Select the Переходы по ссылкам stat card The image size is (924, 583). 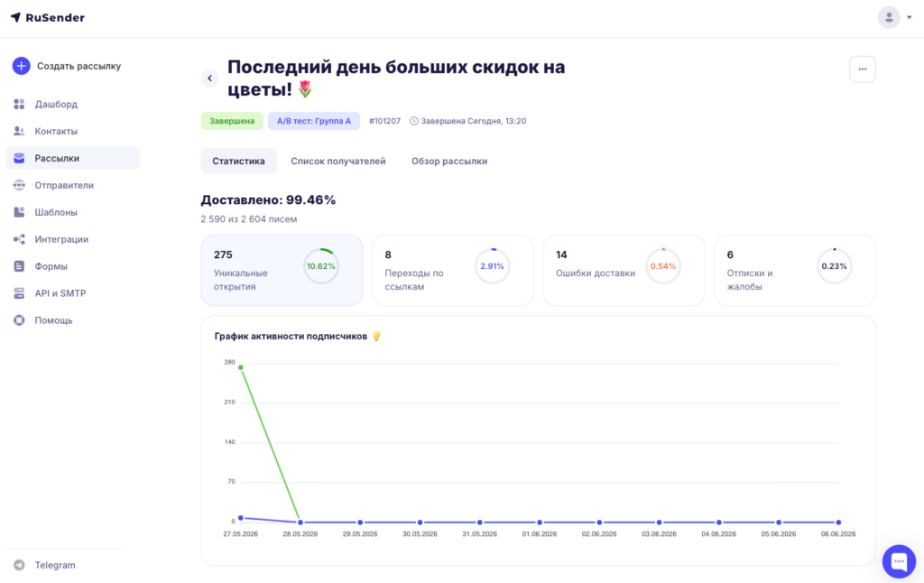453,271
